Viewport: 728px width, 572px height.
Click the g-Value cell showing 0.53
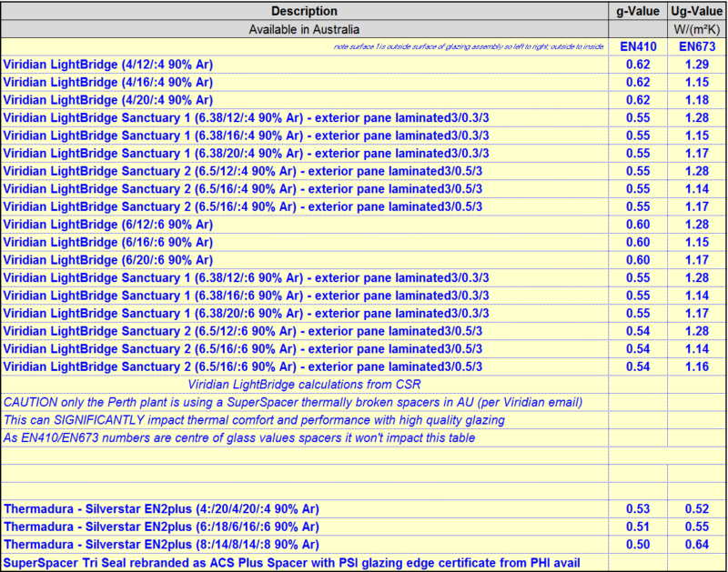point(638,509)
